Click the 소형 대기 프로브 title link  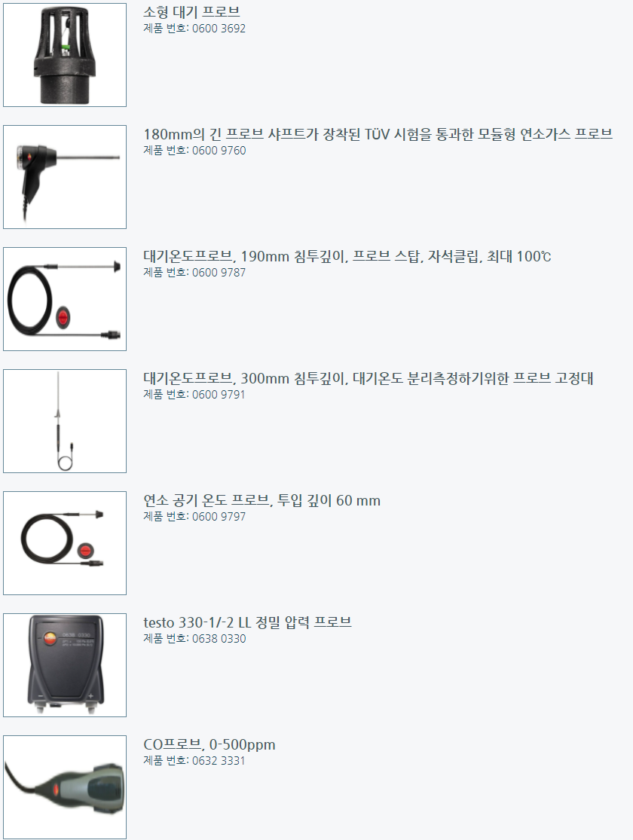tap(192, 12)
